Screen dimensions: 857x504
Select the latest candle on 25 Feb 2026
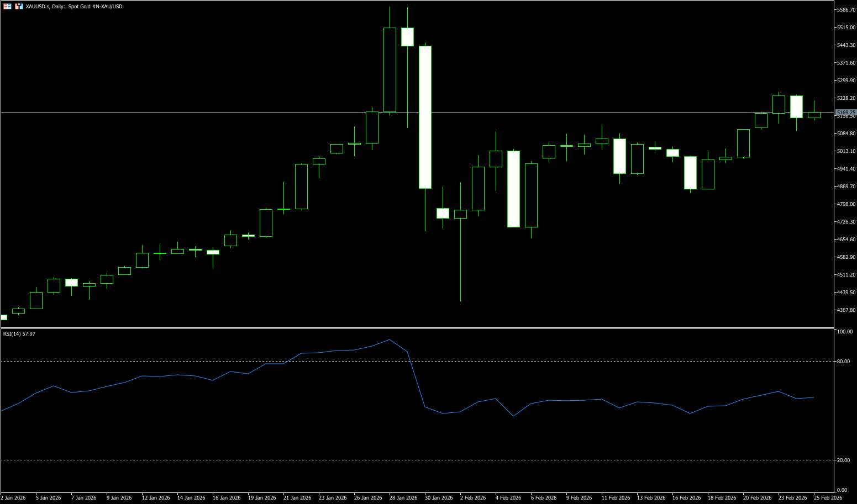tap(814, 115)
